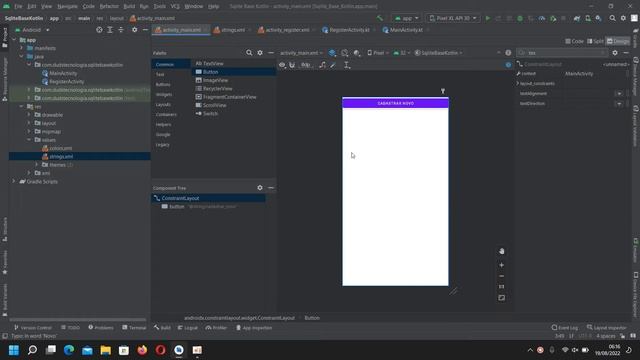Open the activity_main.xml file dropdown in design toolbar
Screen dimensions: 640x360
coord(301,53)
